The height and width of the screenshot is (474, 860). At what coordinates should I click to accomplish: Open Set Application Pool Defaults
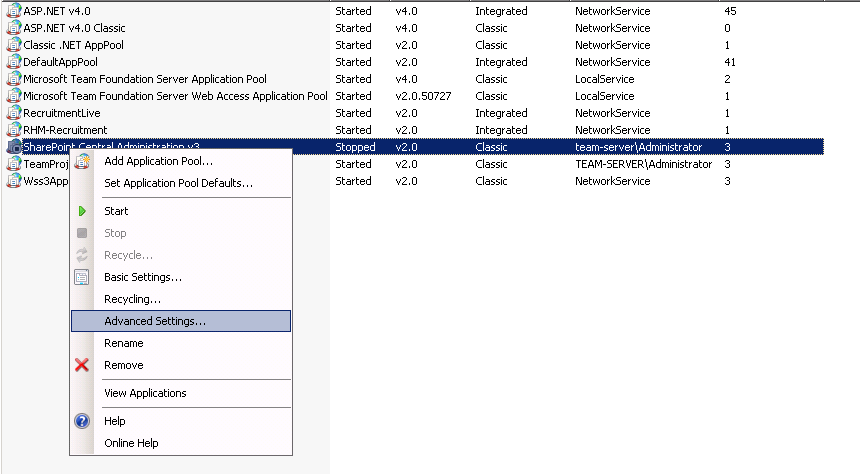178,183
